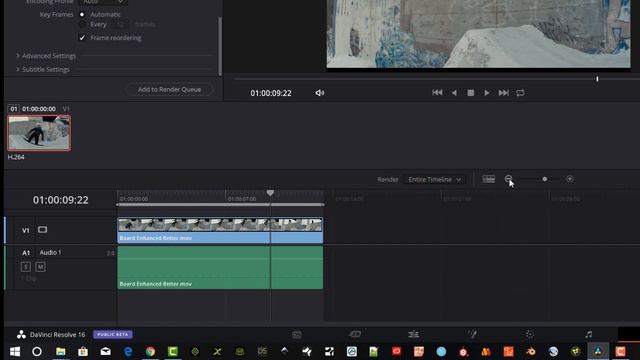Click the PUBLIC BETA badge

click(x=113, y=335)
